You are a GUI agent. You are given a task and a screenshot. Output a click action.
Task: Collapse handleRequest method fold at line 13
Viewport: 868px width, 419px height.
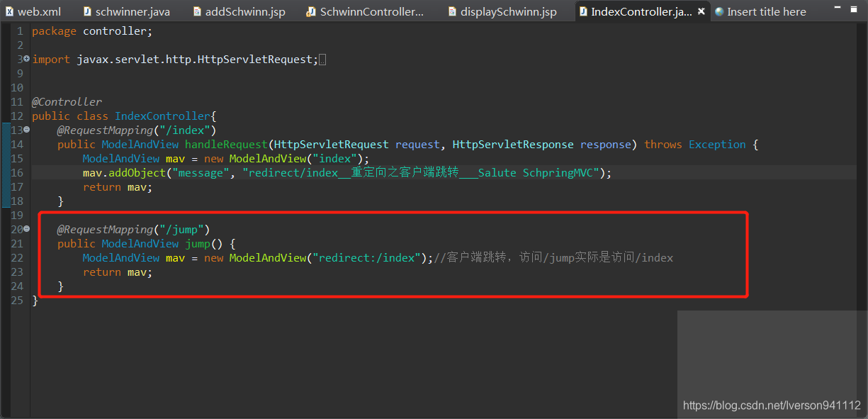(x=26, y=130)
